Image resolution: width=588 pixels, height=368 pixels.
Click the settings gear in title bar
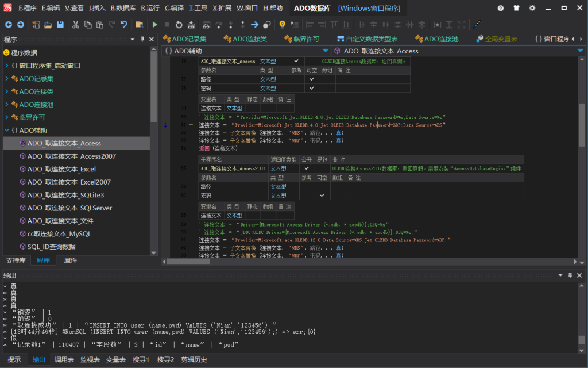(x=532, y=8)
